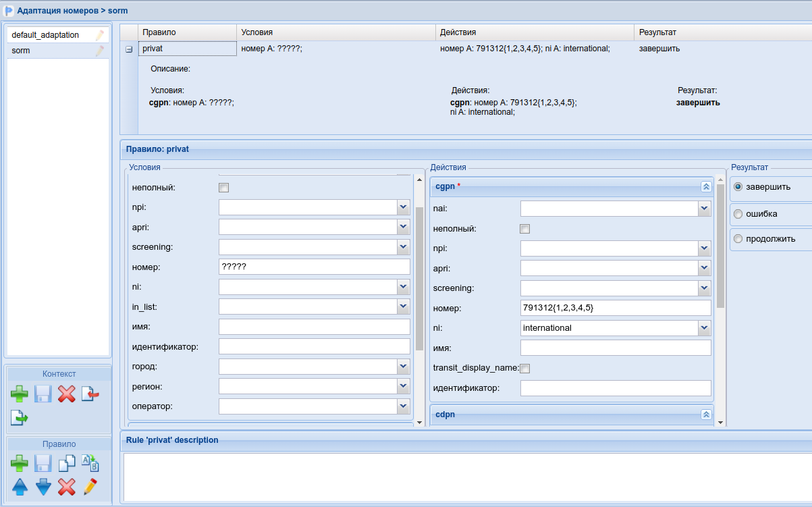Click import context icon with red arrow
The image size is (812, 507).
90,394
